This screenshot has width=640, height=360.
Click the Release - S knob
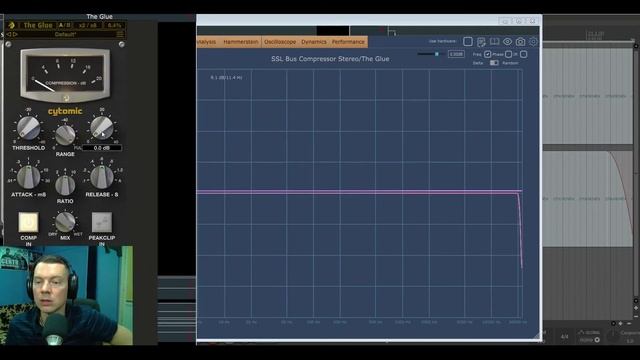pos(102,177)
